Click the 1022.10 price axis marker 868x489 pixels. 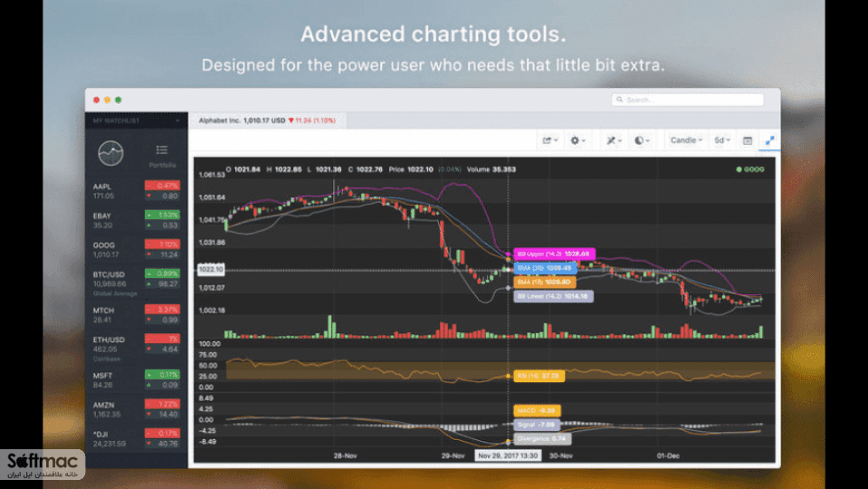tap(211, 270)
